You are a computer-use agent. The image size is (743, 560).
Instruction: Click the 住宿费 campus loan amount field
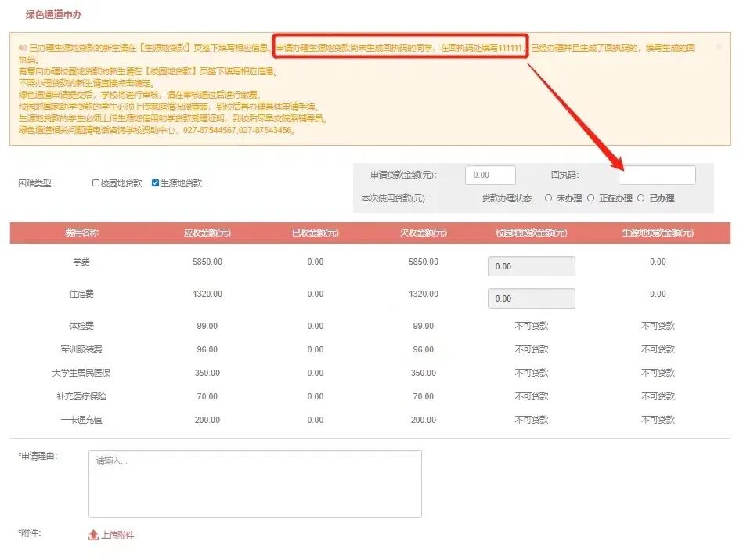point(531,298)
